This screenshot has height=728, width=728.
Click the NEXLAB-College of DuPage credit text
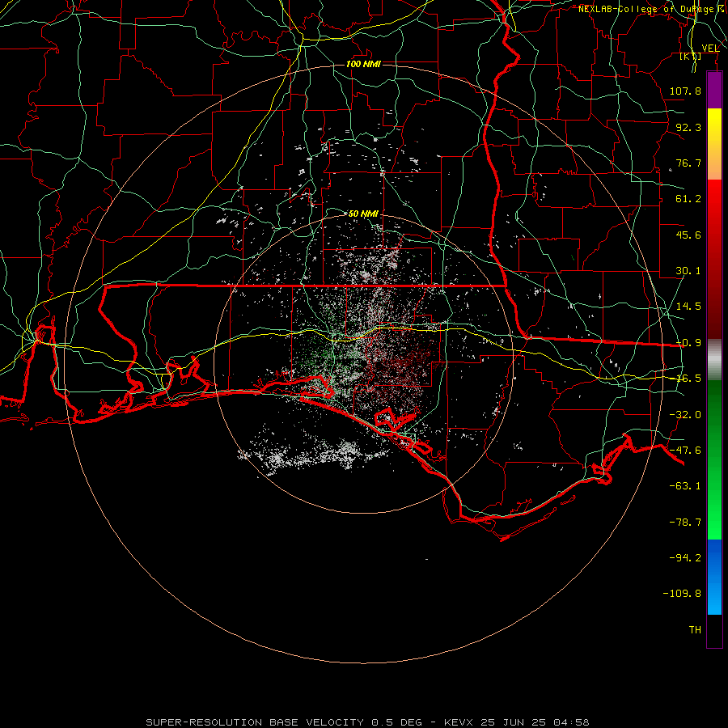tap(648, 9)
